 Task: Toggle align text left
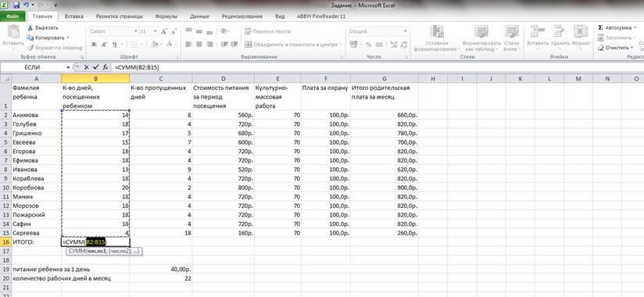188,45
